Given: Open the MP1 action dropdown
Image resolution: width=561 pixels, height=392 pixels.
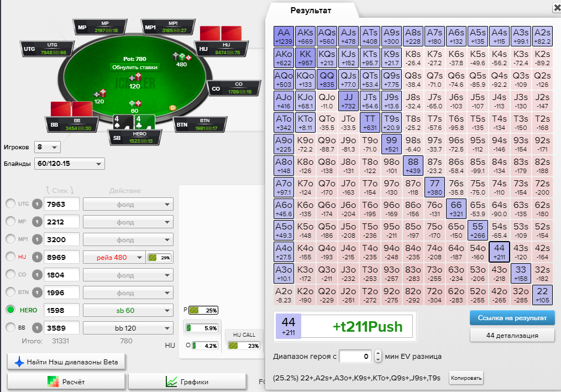Looking at the screenshot, I should pos(128,239).
